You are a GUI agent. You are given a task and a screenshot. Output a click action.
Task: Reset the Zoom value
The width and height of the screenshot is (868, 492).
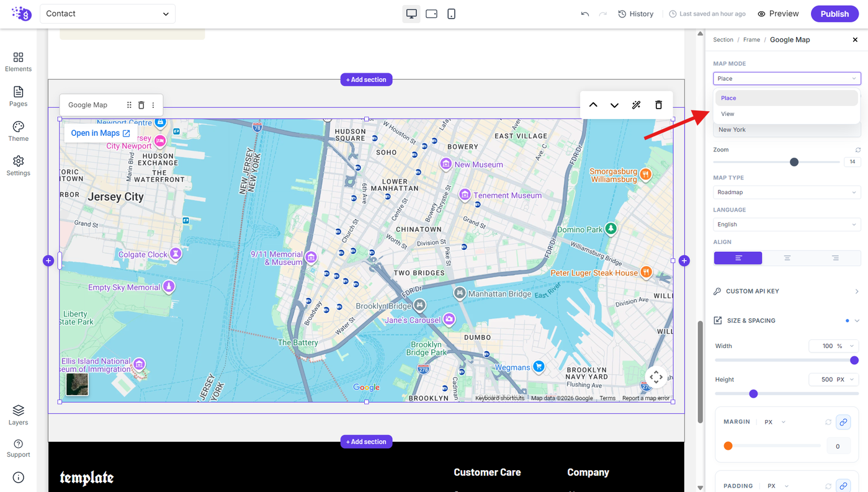coord(857,150)
